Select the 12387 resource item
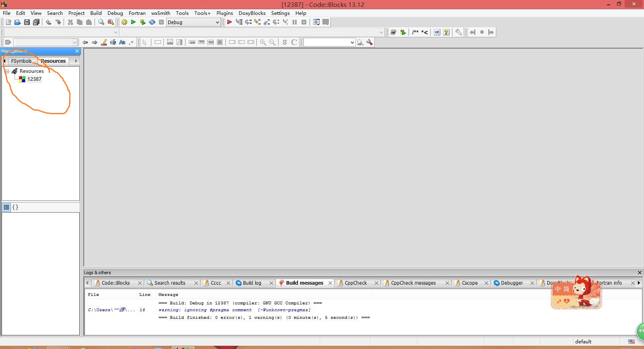 [34, 79]
